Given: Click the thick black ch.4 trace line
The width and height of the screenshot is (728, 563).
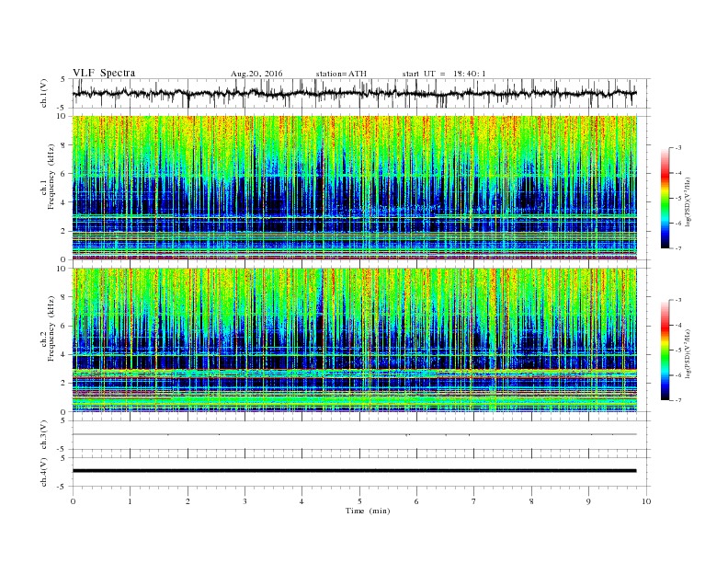Looking at the screenshot, I should [354, 471].
